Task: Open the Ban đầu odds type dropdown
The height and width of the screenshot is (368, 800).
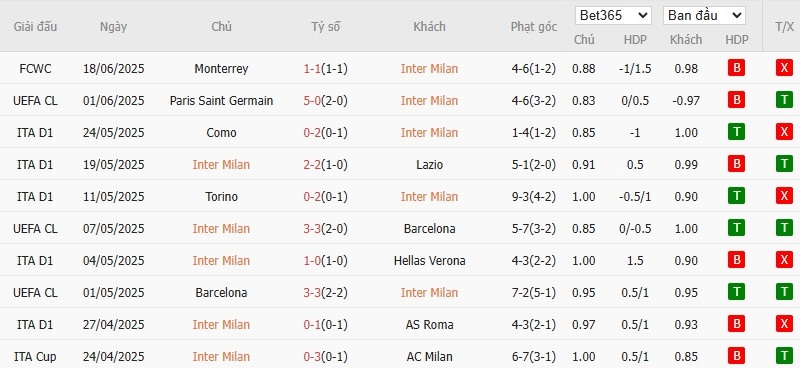Action: 704,15
